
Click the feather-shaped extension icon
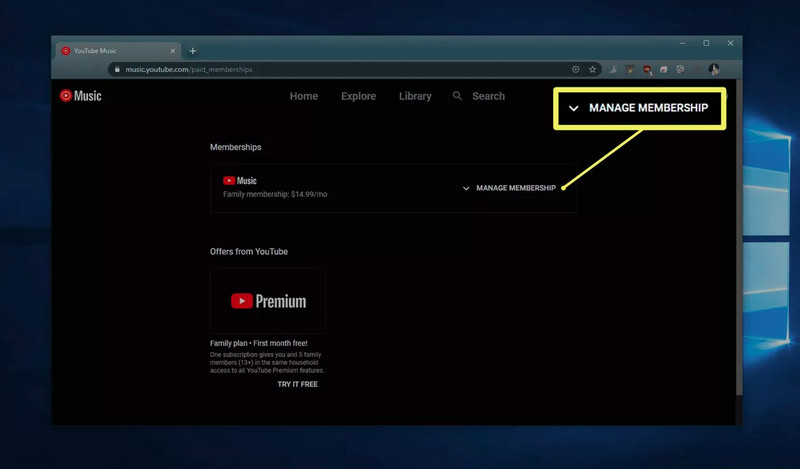[613, 69]
